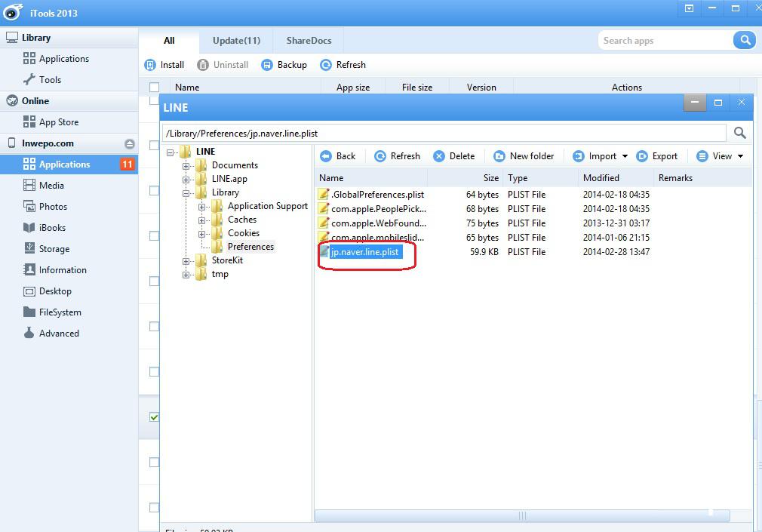Click the Back button in LINE browser

[x=337, y=156]
